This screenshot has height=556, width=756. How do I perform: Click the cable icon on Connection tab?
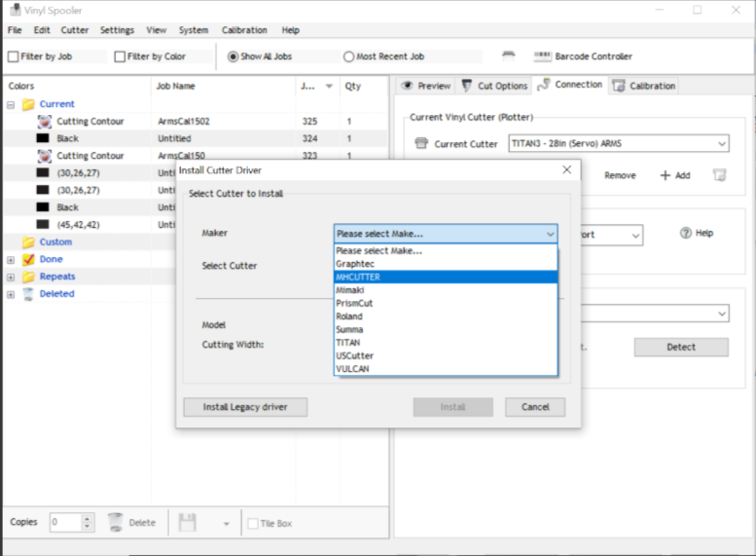(x=543, y=85)
